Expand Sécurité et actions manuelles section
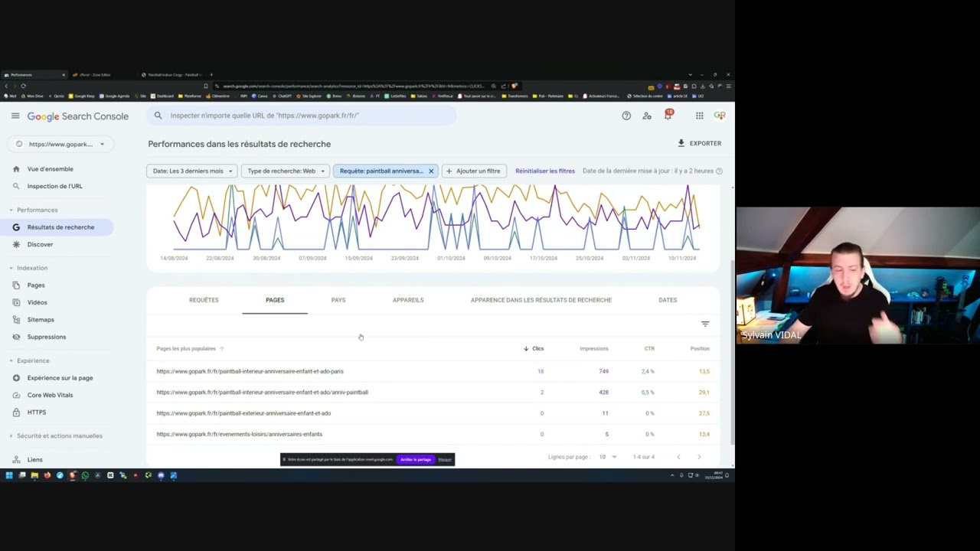This screenshot has width=980, height=551. point(56,435)
